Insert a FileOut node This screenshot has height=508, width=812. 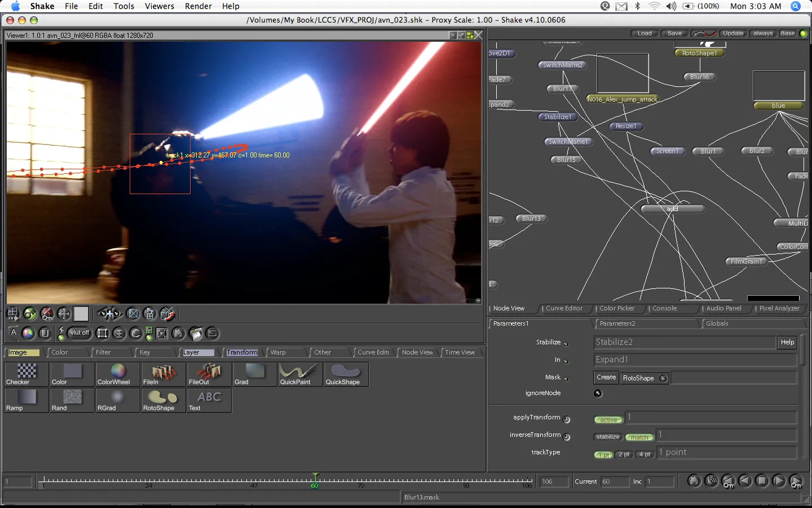pyautogui.click(x=209, y=374)
